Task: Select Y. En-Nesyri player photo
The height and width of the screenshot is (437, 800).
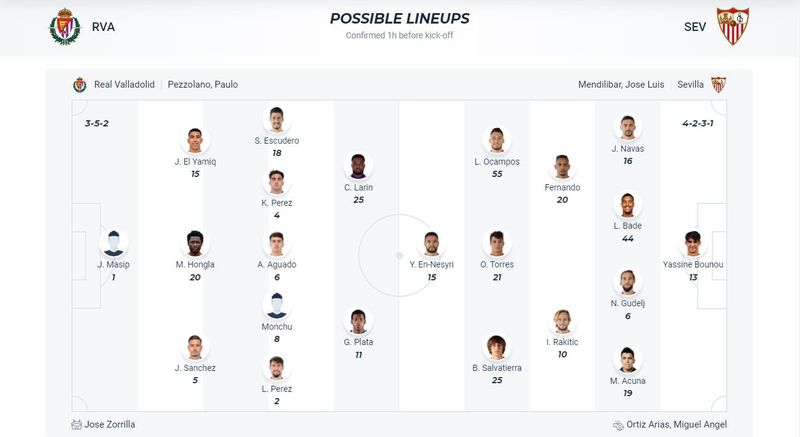Action: 432,243
